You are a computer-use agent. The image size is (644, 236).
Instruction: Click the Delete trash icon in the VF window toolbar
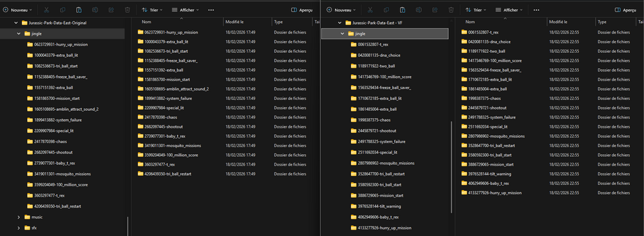451,10
